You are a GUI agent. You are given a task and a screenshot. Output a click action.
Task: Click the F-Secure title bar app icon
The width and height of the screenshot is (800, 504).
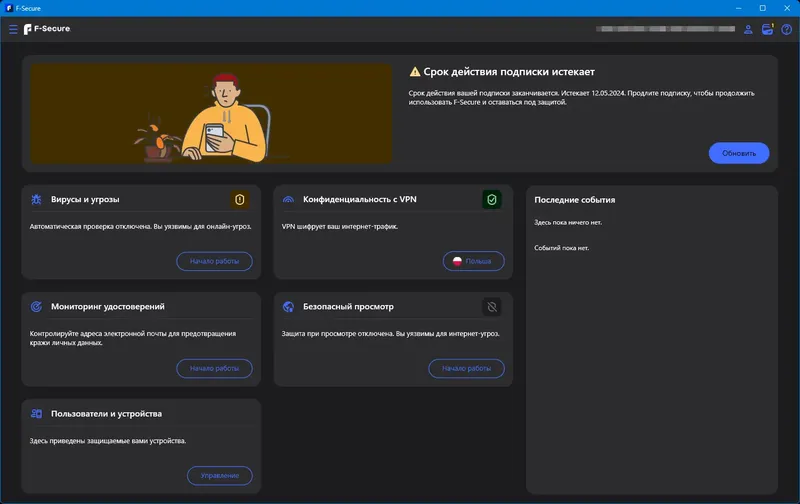[9, 8]
